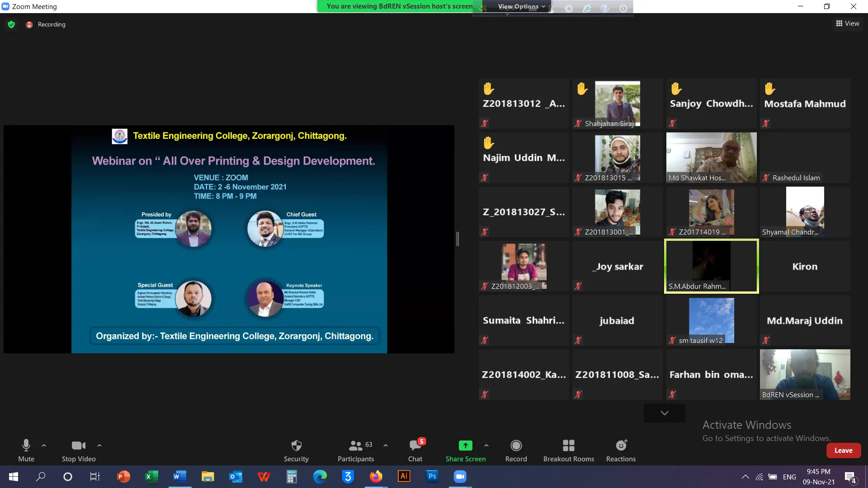Open Microsoft Edge from the taskbar
Screen dimensions: 868x488
[x=320, y=477]
